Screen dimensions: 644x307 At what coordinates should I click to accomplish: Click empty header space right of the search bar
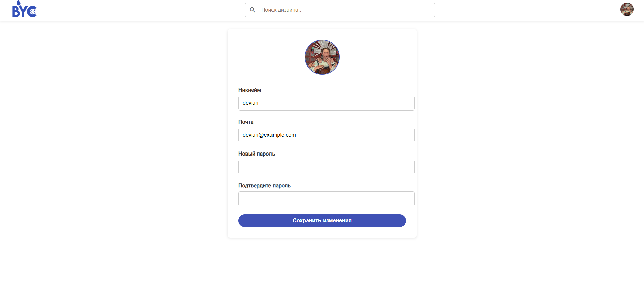[x=524, y=10]
